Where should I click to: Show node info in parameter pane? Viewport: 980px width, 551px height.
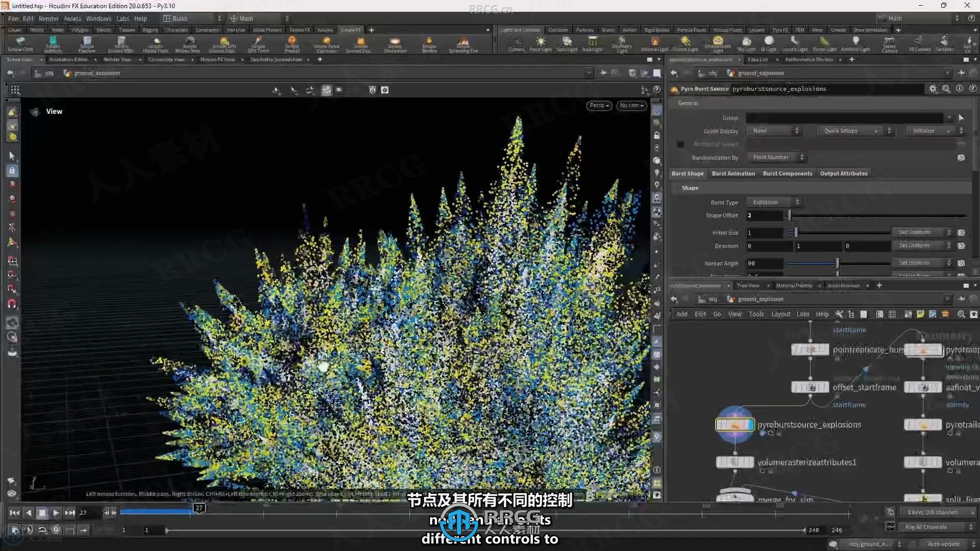click(960, 89)
